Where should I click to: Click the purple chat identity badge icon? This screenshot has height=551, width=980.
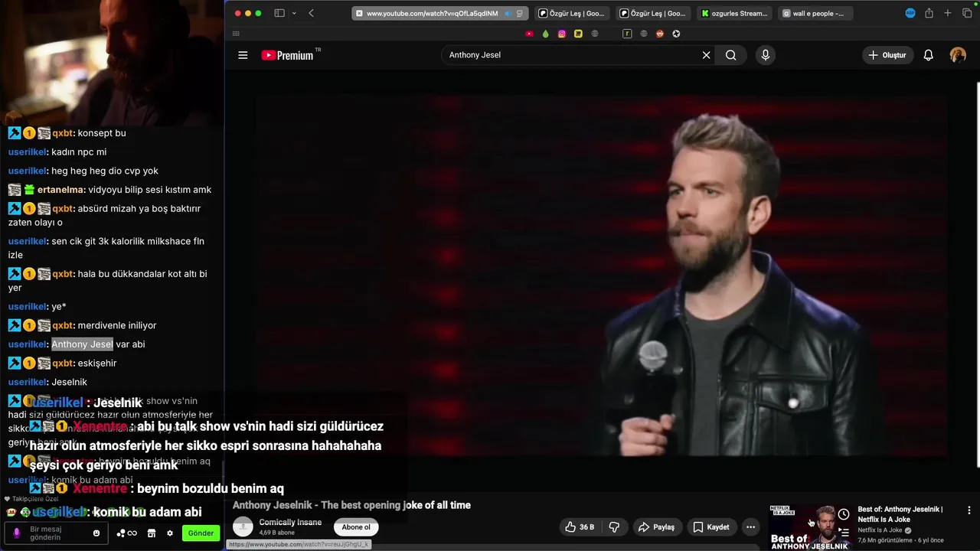tap(17, 533)
